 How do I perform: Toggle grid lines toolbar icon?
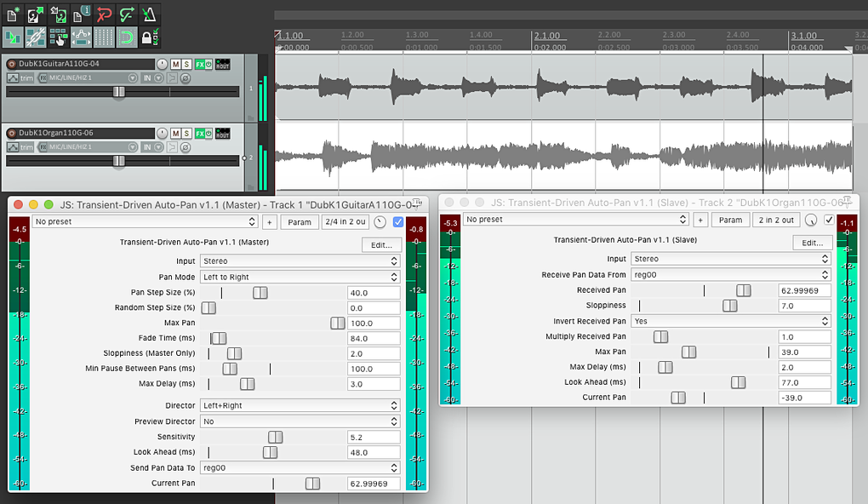tap(104, 37)
